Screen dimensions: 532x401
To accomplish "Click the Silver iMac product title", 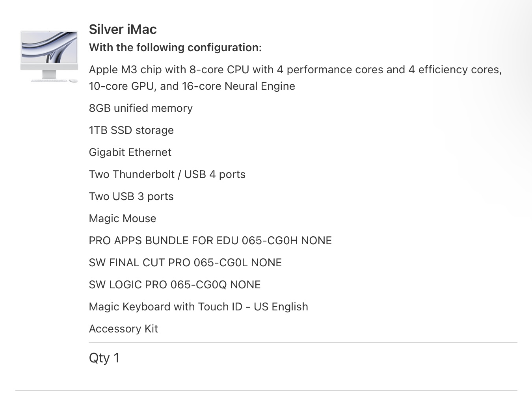I will point(123,30).
